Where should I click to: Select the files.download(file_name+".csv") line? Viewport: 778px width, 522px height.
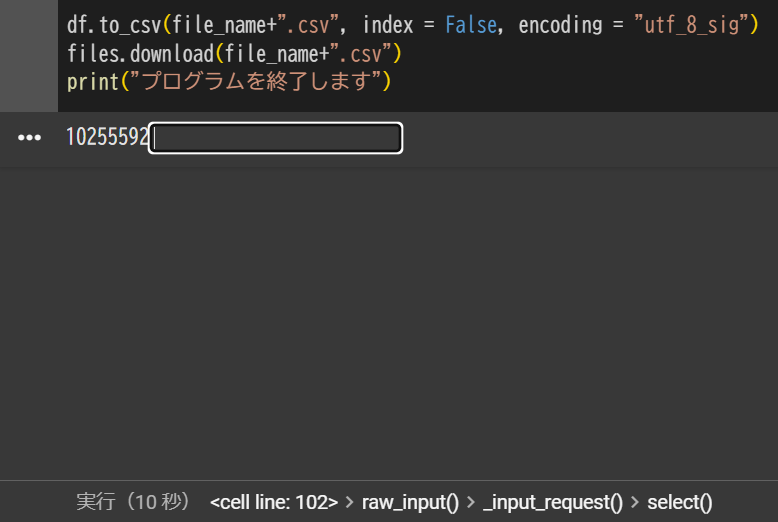pyautogui.click(x=234, y=54)
